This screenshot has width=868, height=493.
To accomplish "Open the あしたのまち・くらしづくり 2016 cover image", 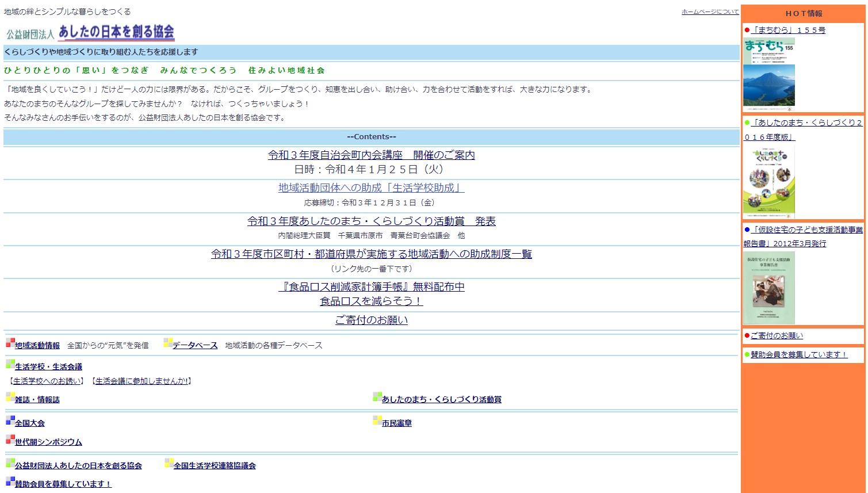I will coord(768,181).
